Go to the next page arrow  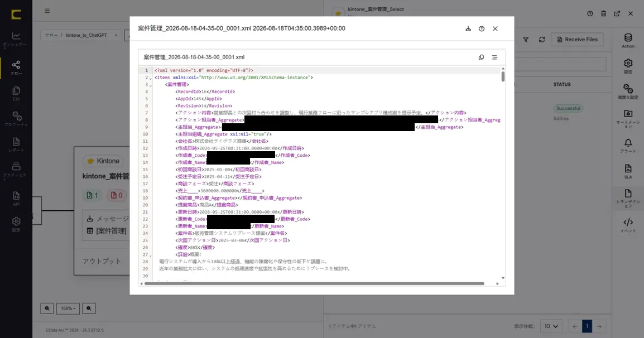coord(599,326)
